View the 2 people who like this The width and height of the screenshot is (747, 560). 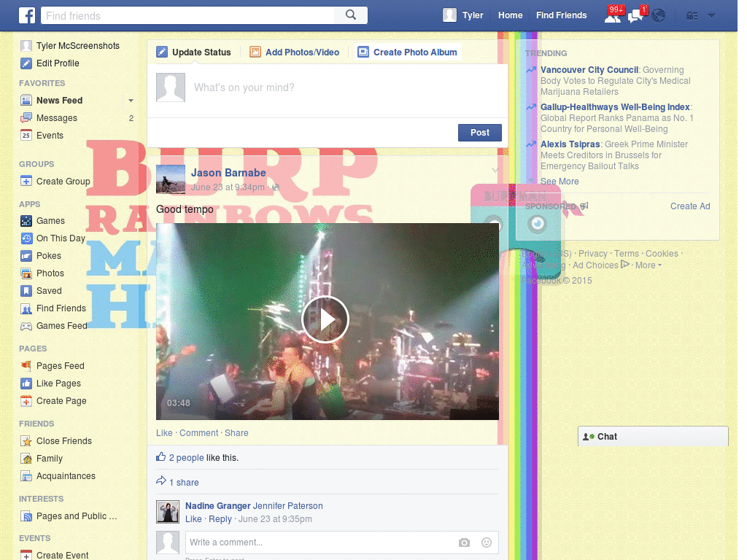click(x=186, y=458)
